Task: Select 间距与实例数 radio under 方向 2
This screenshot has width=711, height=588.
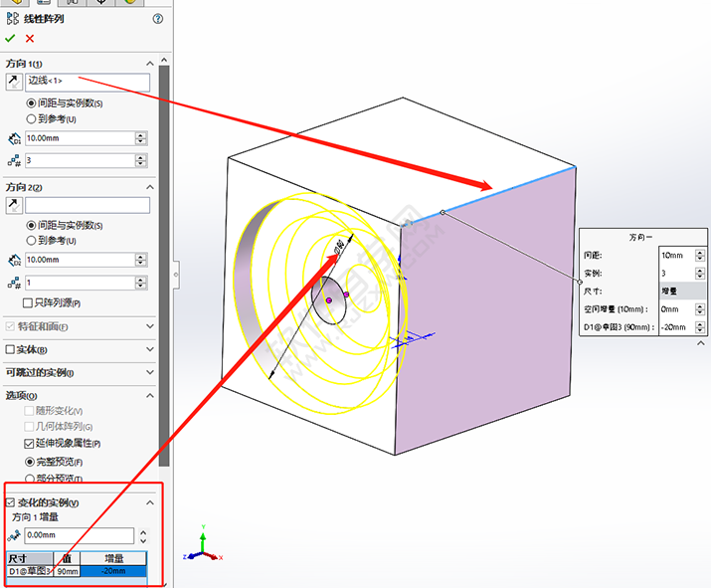Action: click(31, 225)
